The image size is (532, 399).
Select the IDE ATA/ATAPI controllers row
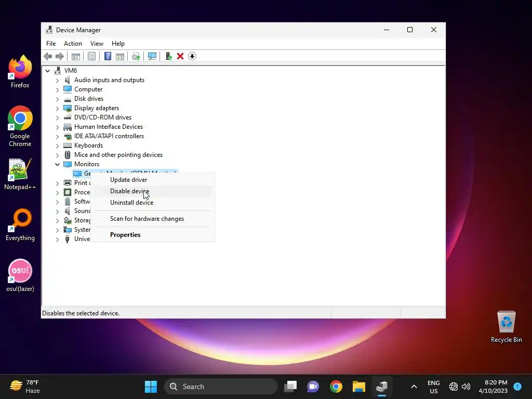pyautogui.click(x=109, y=136)
